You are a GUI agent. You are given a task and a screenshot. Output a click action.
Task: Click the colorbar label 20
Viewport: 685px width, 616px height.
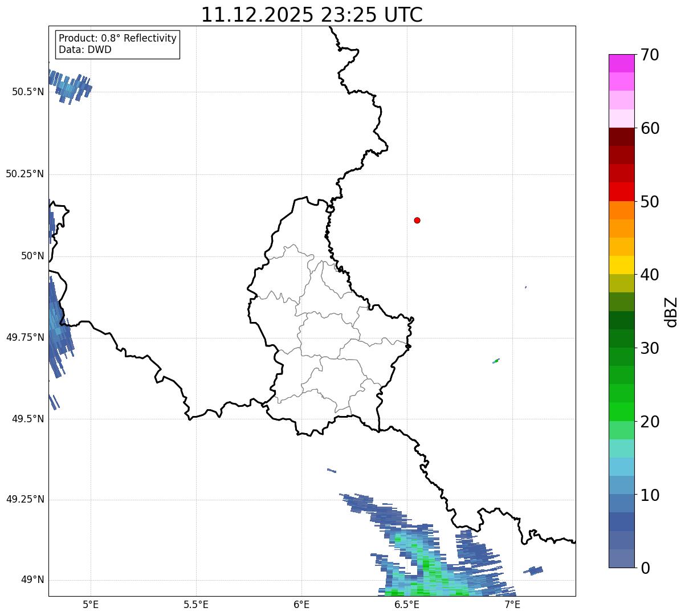click(x=650, y=422)
